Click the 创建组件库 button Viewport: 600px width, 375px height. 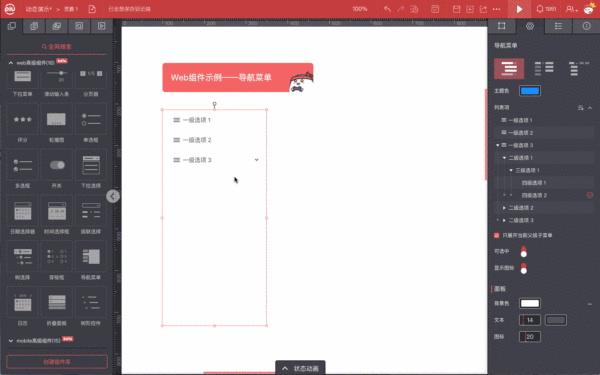[57, 362]
